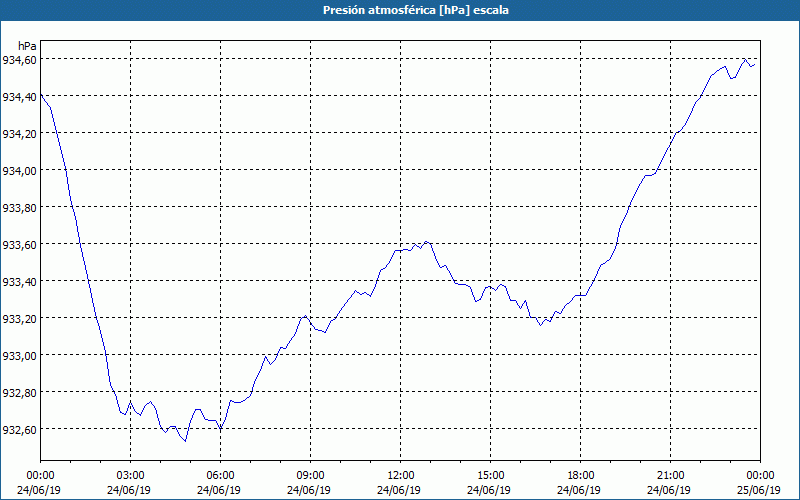Click the date label under 12:00
Viewport: 800px width, 500px height.
pyautogui.click(x=399, y=490)
